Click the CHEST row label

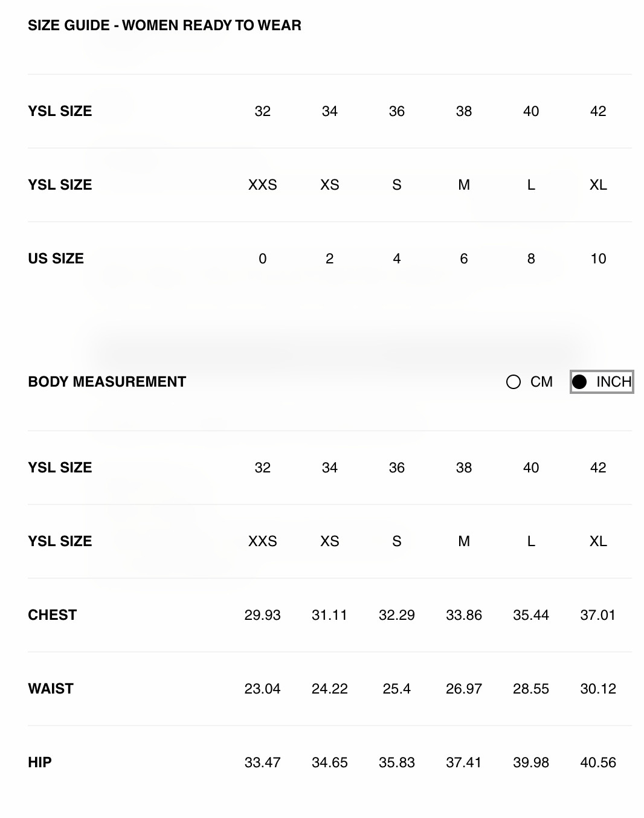[53, 615]
